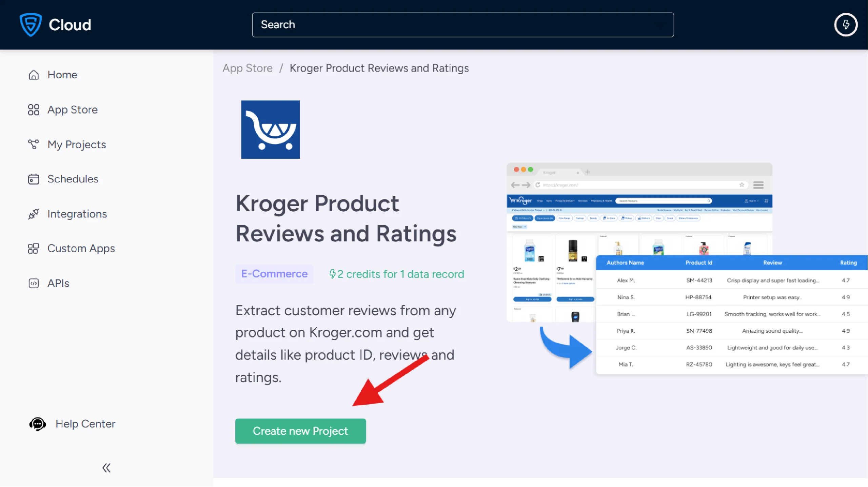Viewport: 868px width, 487px height.
Task: Click product id SN-77498
Action: tap(699, 331)
